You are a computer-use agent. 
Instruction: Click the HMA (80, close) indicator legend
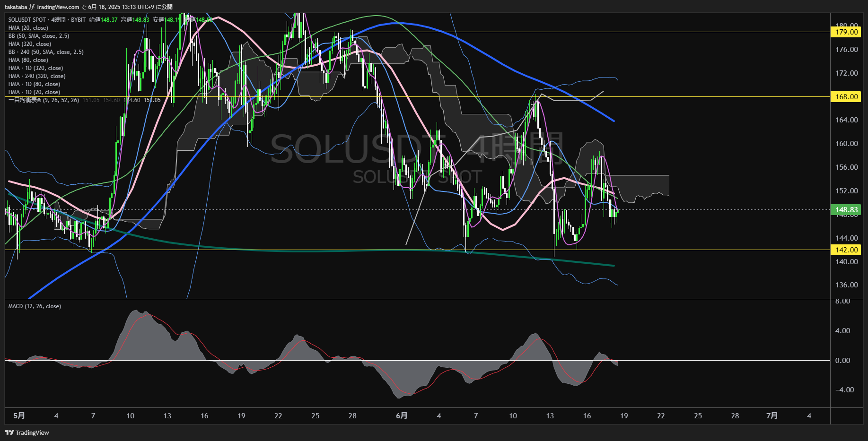[x=28, y=60]
